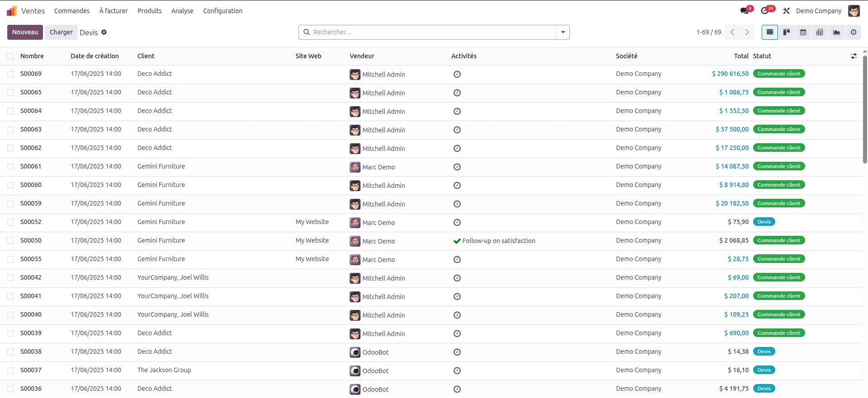
Task: Open the activities clock with 24 badge
Action: 765,11
